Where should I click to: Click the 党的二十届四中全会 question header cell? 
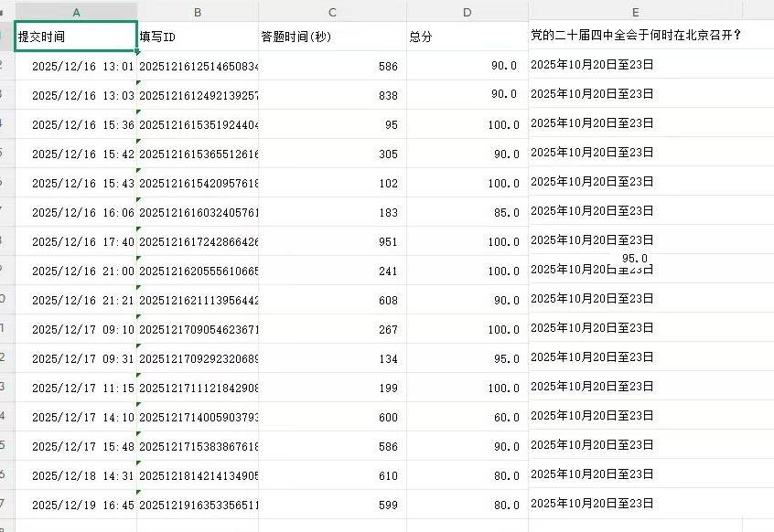pyautogui.click(x=635, y=37)
